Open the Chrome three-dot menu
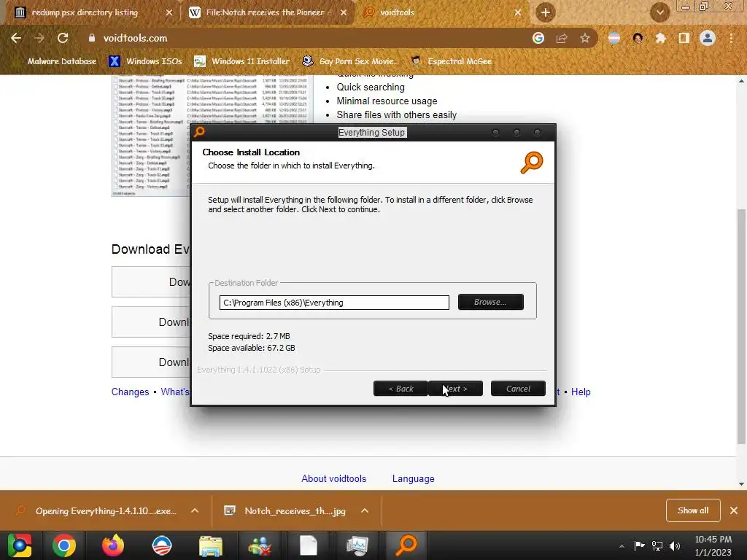The height and width of the screenshot is (560, 747). [x=731, y=38]
